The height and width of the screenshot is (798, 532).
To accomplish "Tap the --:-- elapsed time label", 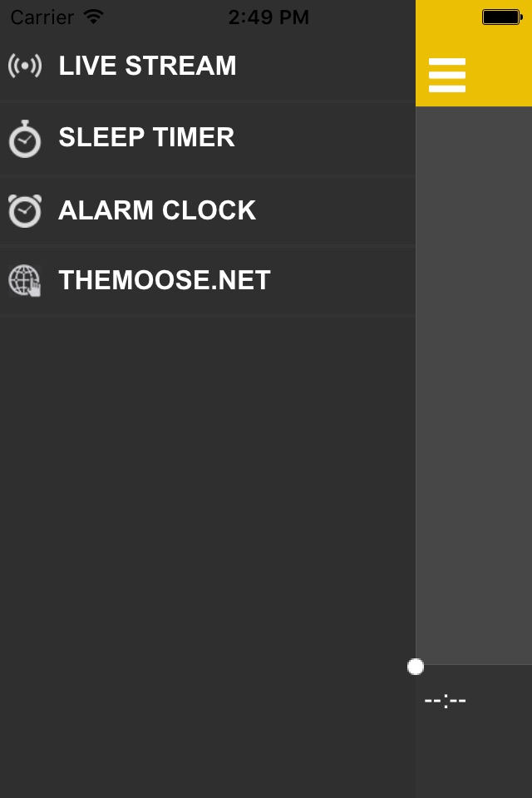I will 445,701.
